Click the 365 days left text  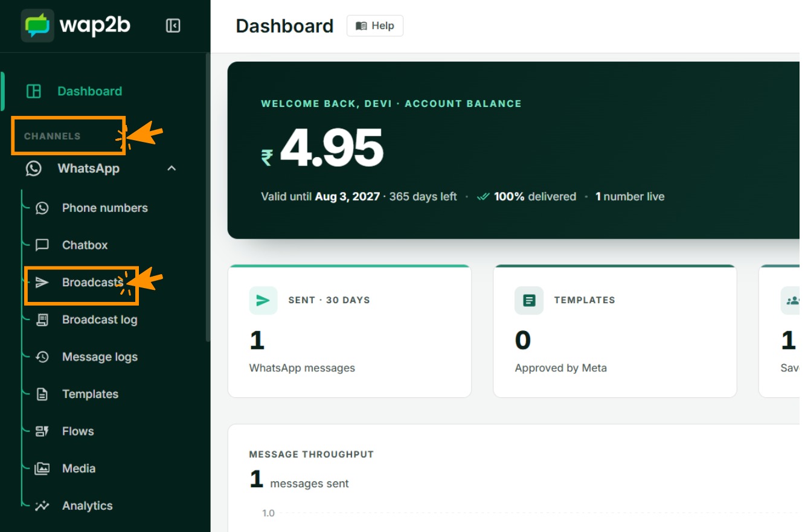423,197
